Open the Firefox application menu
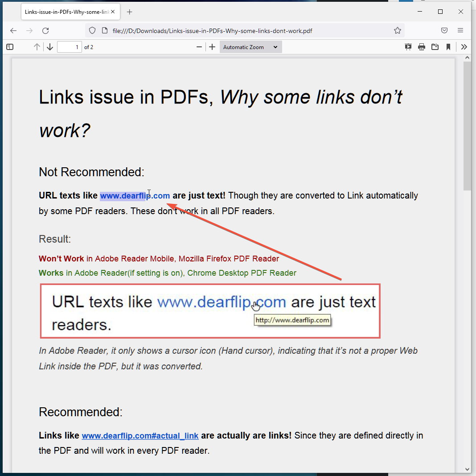This screenshot has width=476, height=476. point(461,30)
